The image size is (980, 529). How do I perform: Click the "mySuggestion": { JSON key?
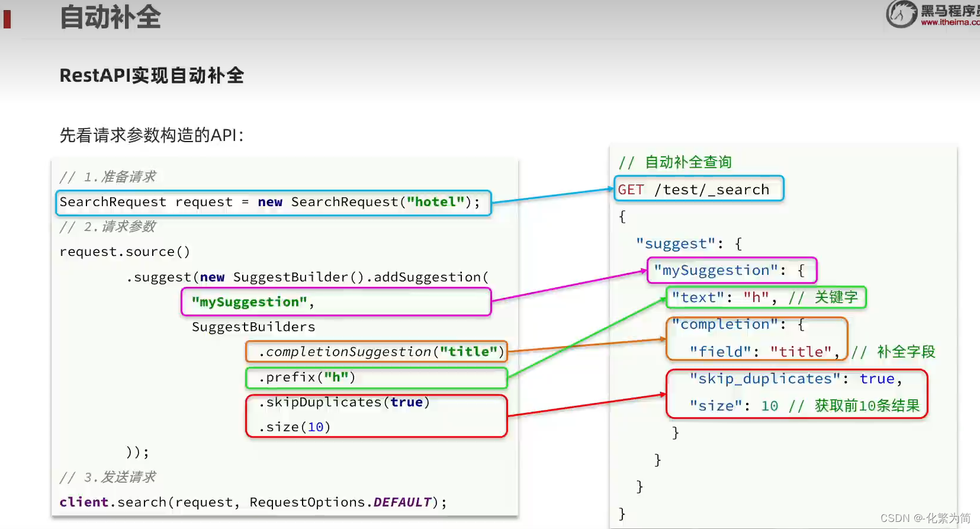pos(729,271)
